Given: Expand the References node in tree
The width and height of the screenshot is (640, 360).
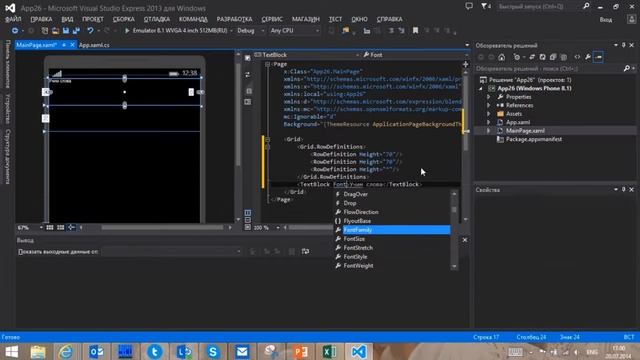Looking at the screenshot, I should [x=489, y=105].
